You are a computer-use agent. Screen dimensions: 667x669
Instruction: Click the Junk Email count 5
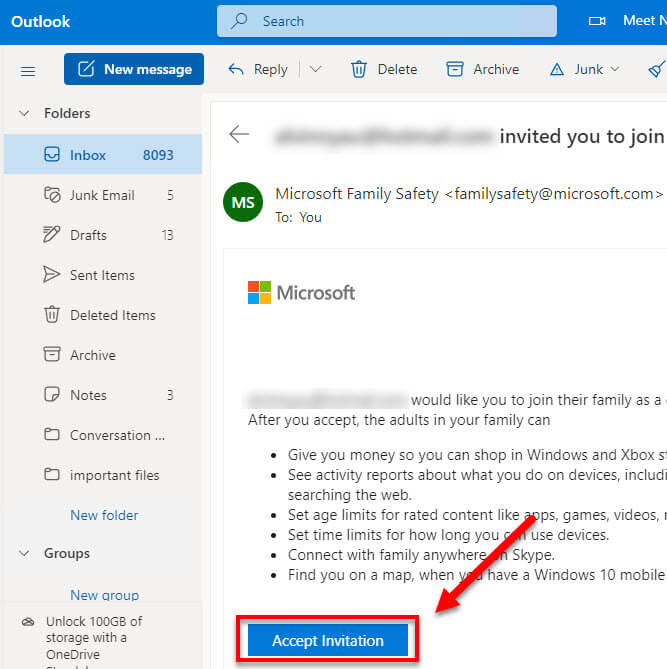[x=170, y=195]
